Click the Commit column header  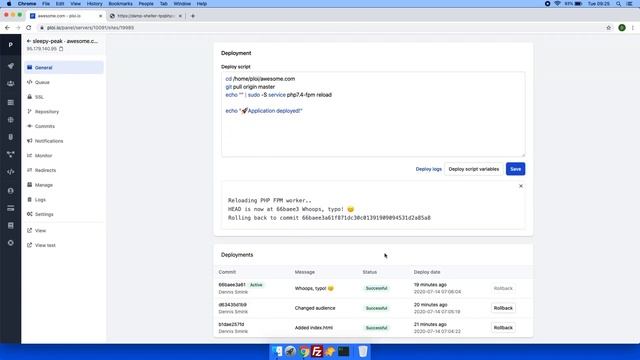click(x=227, y=272)
